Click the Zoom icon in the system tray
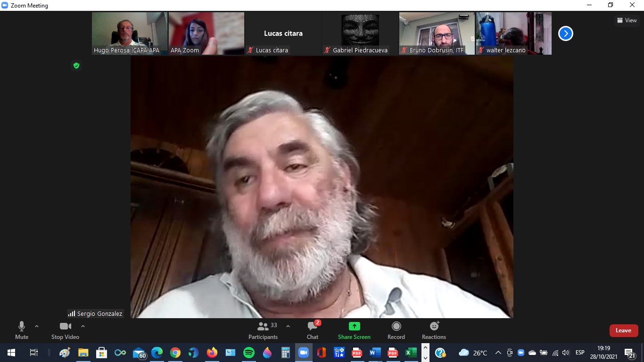The height and width of the screenshot is (362, 644). pos(521,353)
